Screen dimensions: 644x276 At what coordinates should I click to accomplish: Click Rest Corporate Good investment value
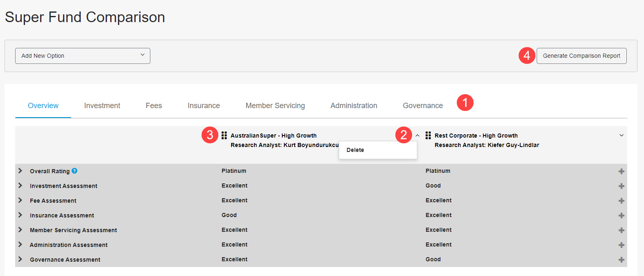click(433, 186)
